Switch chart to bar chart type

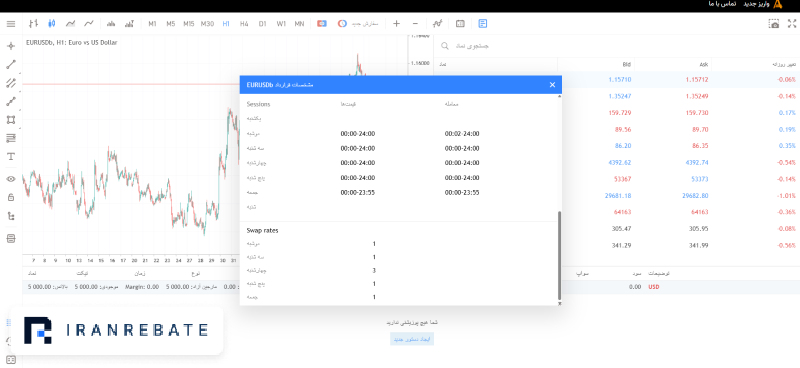pos(34,23)
